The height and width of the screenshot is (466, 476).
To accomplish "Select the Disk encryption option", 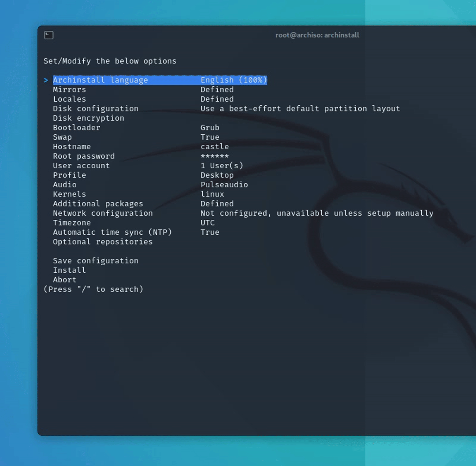I will coord(88,118).
